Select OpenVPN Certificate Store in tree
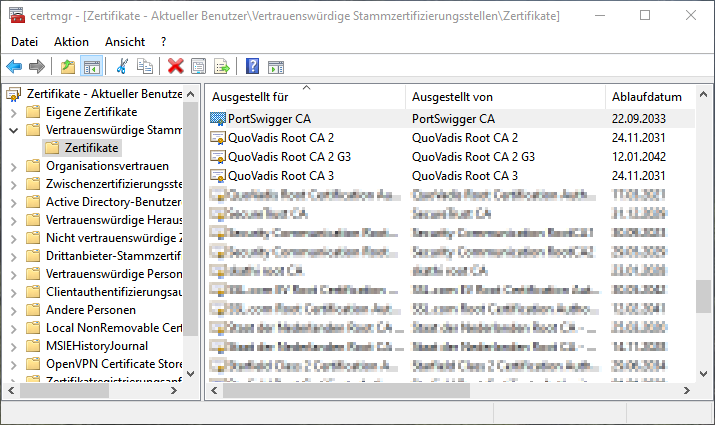 [114, 363]
